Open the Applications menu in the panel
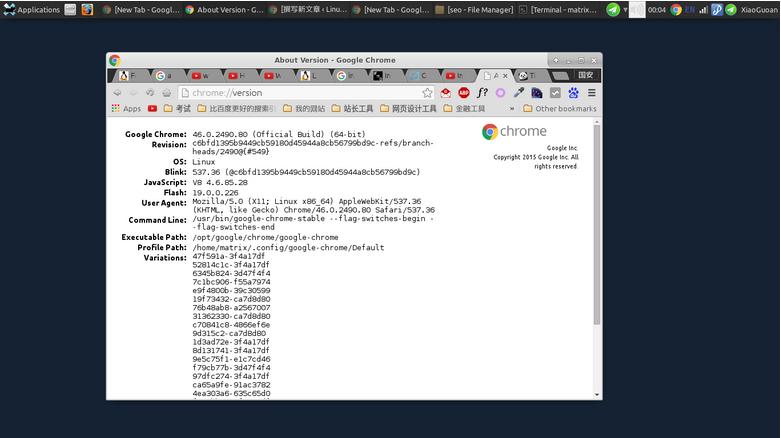The width and height of the screenshot is (781, 438). pos(31,9)
